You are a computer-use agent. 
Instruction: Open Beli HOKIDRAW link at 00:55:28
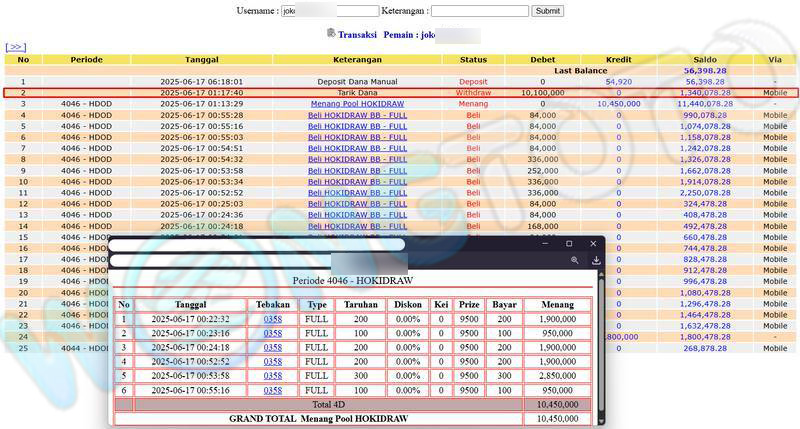357,115
